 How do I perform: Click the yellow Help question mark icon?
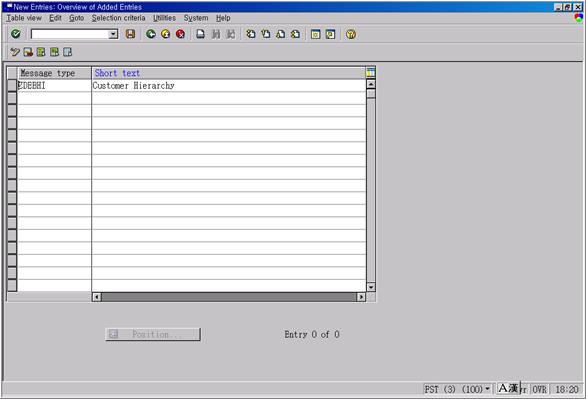click(351, 34)
